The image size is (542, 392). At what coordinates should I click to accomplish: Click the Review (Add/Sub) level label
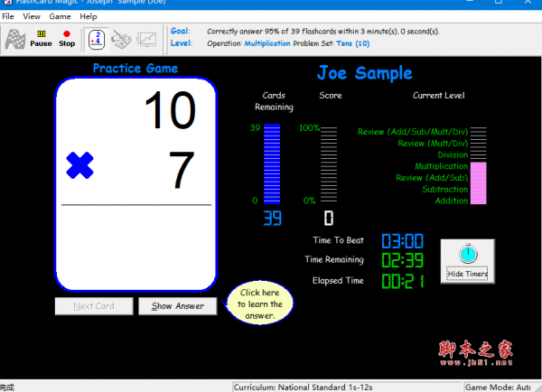coord(432,178)
